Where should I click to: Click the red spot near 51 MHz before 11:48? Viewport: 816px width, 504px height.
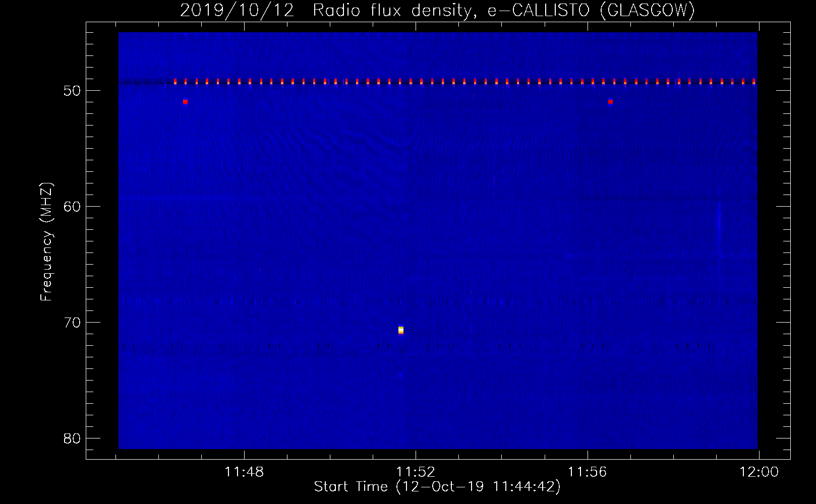point(185,102)
